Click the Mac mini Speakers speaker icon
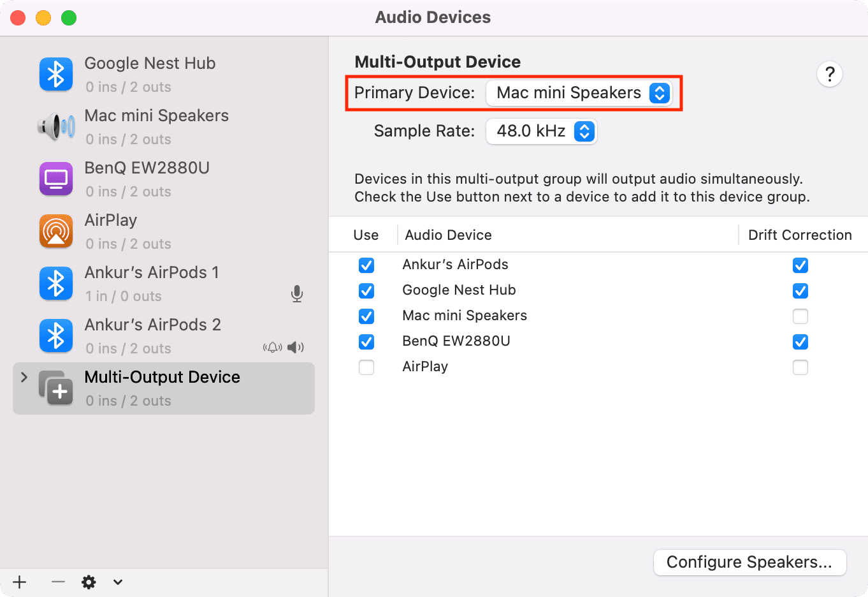 56,127
